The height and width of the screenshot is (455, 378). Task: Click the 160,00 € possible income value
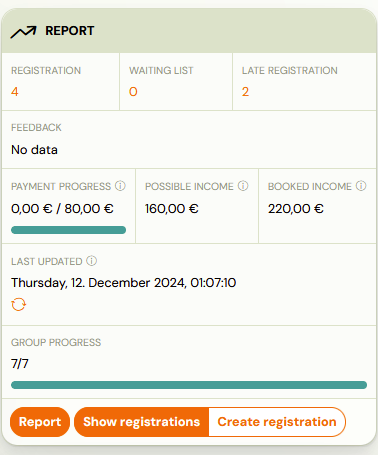[172, 209]
